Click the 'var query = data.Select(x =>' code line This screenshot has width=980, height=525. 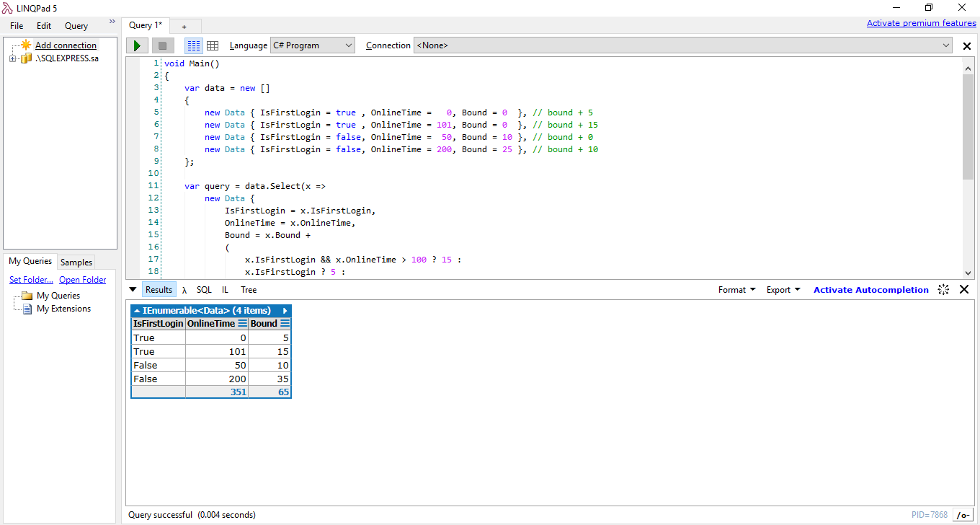tap(255, 186)
